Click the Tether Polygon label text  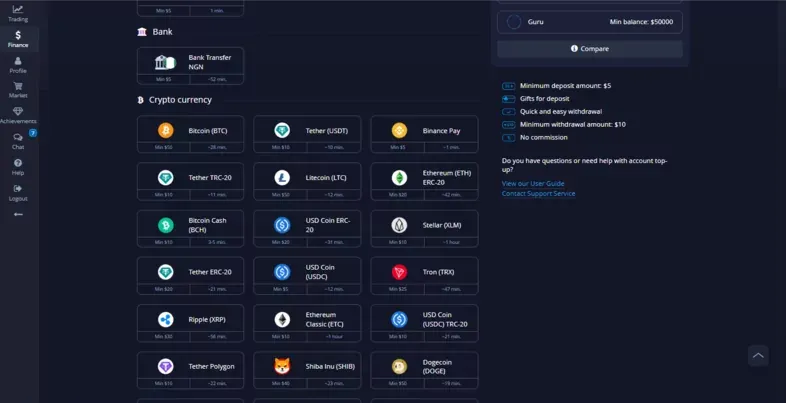coord(211,367)
